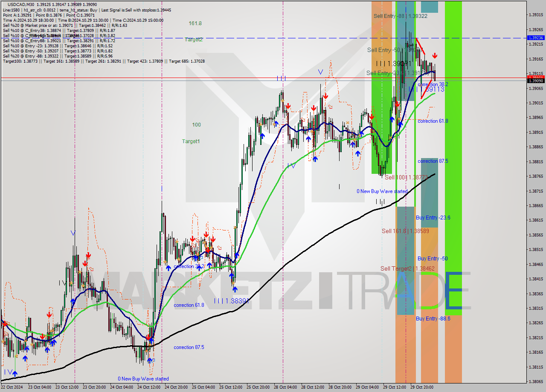Click the 'Sell Entry -88 | 1.39322' label
The height and width of the screenshot is (392, 546).
pyautogui.click(x=400, y=16)
